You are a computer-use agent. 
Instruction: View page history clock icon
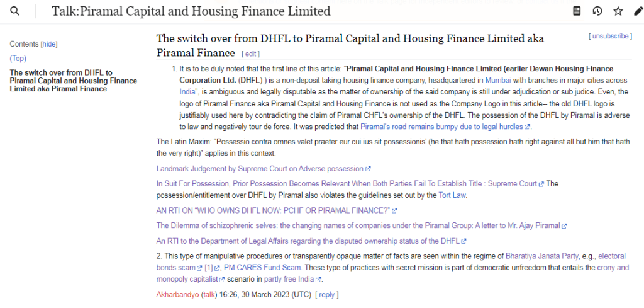pyautogui.click(x=597, y=11)
